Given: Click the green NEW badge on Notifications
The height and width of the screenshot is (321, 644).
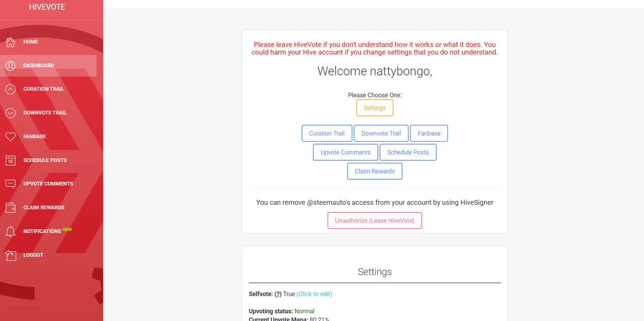Looking at the screenshot, I should pos(67,229).
